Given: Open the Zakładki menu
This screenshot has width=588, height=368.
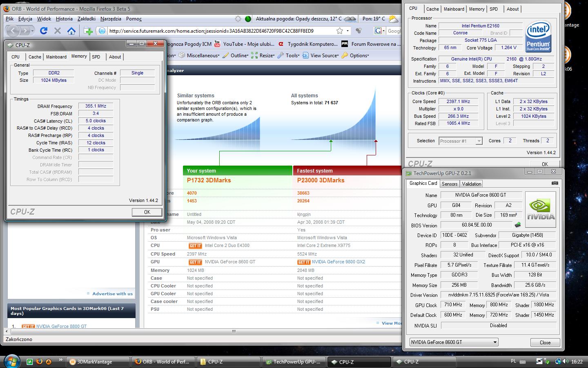Looking at the screenshot, I should [x=87, y=19].
